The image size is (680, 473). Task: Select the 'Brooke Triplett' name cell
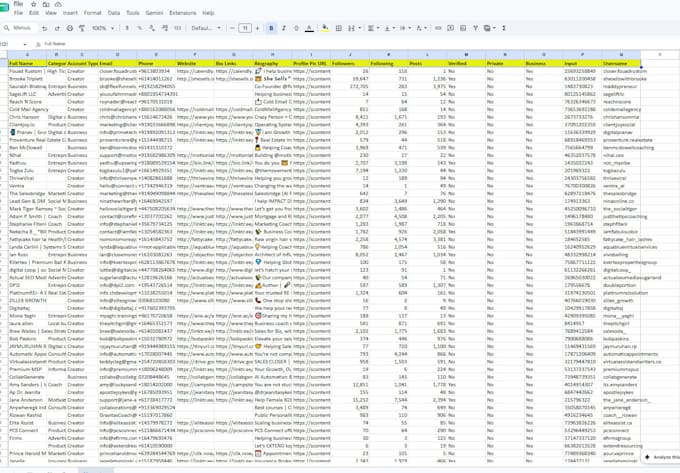(27, 79)
